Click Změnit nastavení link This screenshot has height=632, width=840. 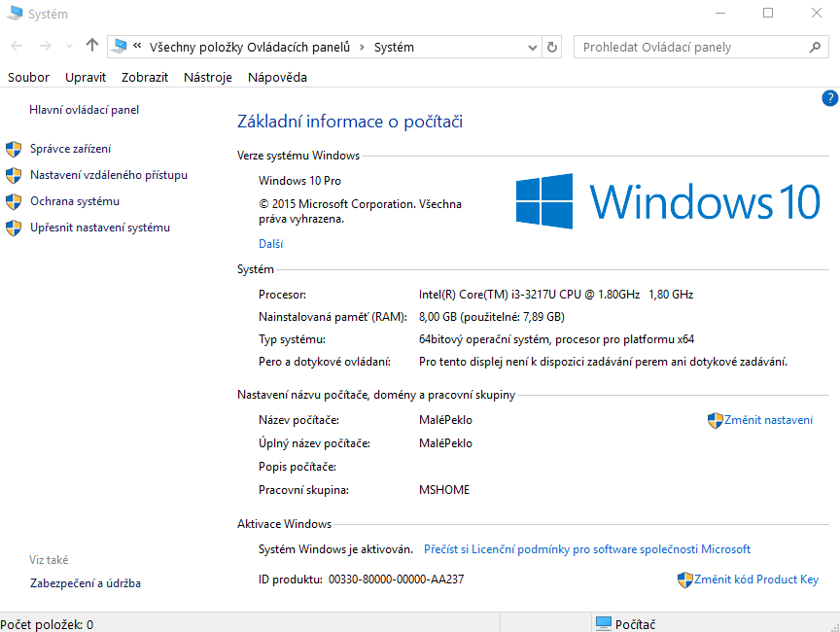click(x=768, y=420)
